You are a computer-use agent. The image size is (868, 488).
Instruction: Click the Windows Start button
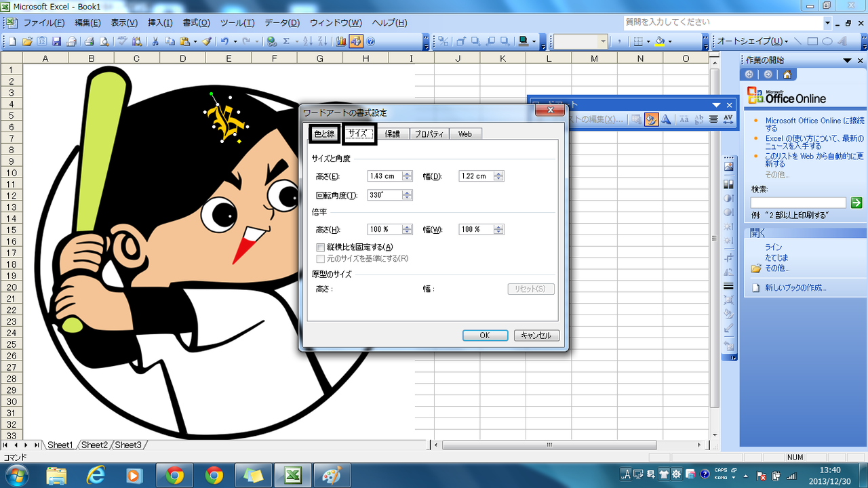click(x=16, y=476)
